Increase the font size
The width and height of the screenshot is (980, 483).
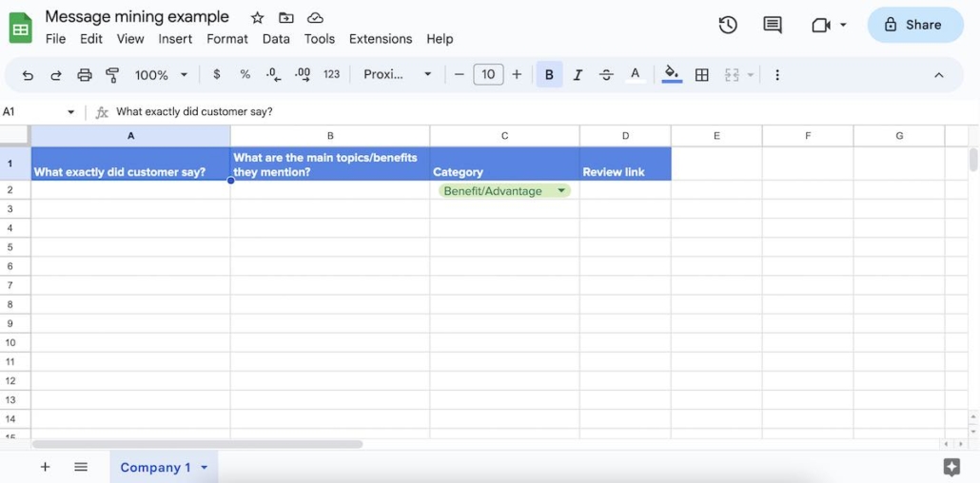point(517,75)
